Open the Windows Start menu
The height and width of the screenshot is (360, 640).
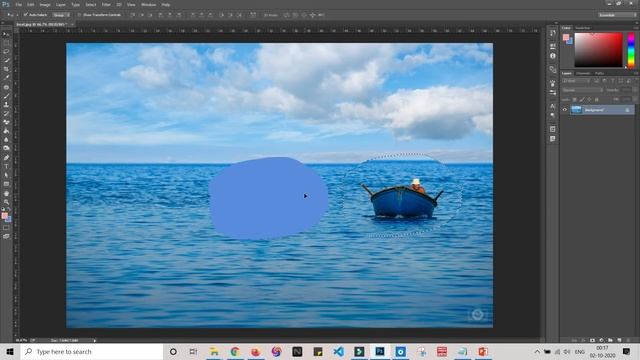coord(10,351)
